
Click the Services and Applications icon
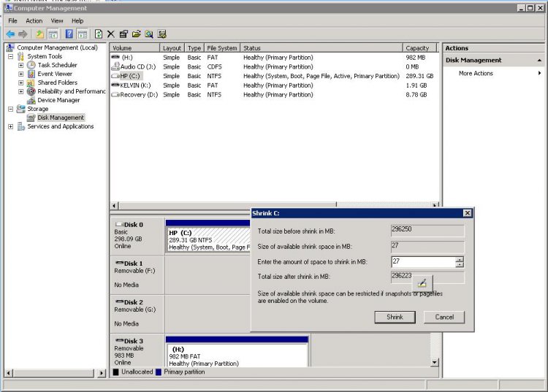pos(21,126)
